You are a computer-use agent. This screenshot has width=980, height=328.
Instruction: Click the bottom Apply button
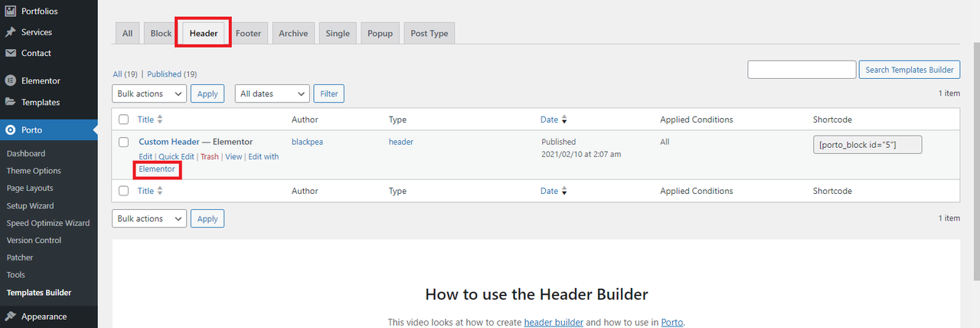(207, 218)
